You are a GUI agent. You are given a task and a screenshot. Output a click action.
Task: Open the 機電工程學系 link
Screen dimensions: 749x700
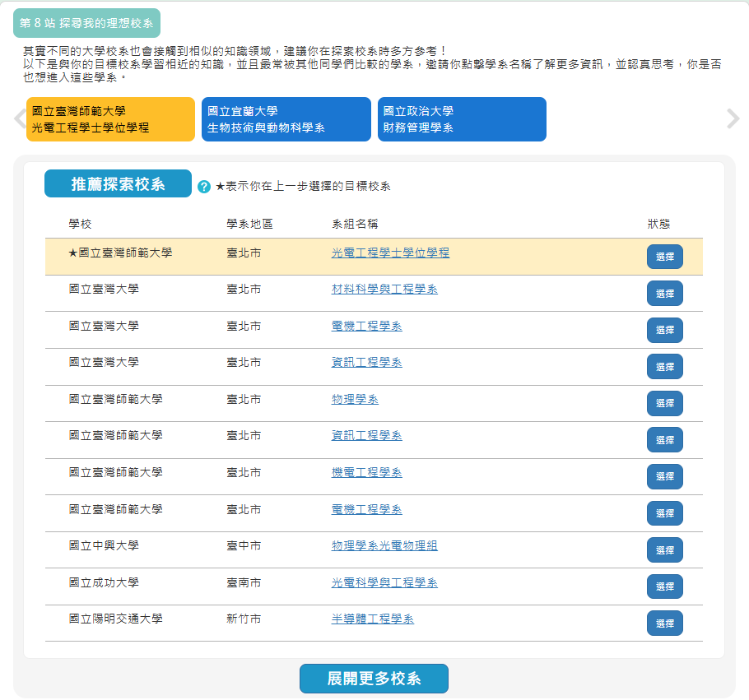(x=366, y=472)
